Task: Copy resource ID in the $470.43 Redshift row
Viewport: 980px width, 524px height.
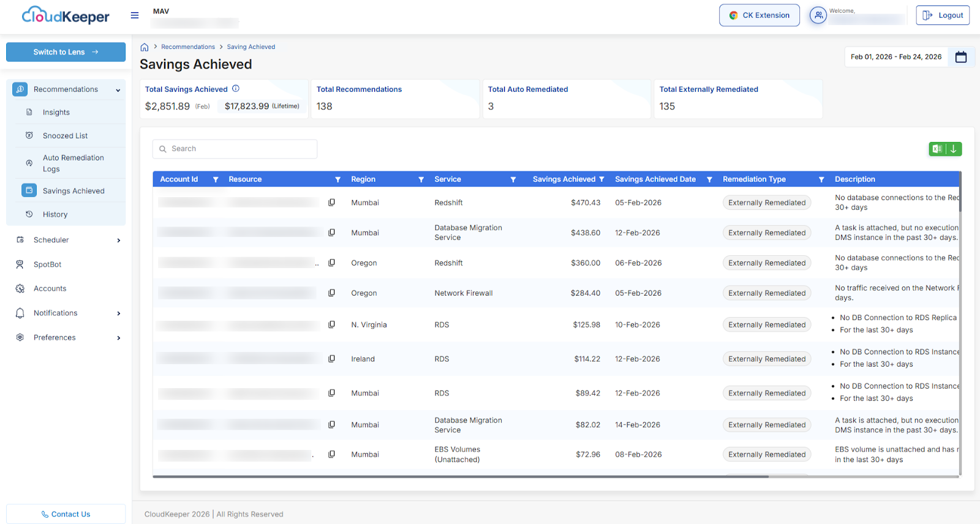Action: [331, 203]
